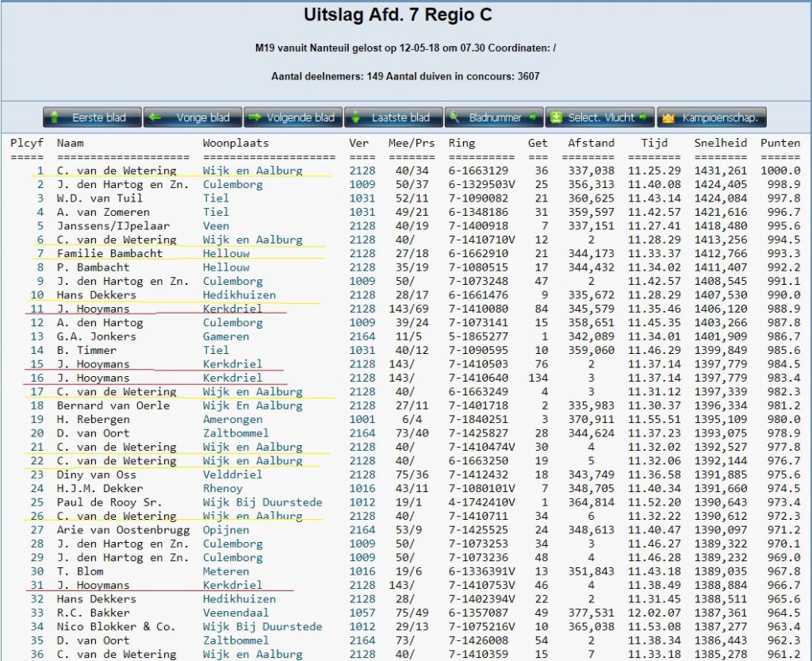Click placement number 7 of Familie Bambacht
This screenshot has height=661, width=812.
(40, 253)
